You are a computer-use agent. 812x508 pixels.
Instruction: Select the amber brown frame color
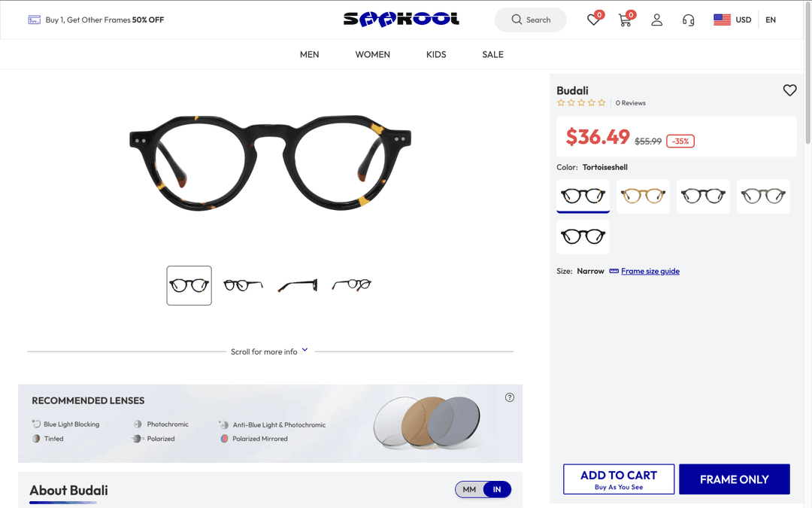(x=643, y=196)
